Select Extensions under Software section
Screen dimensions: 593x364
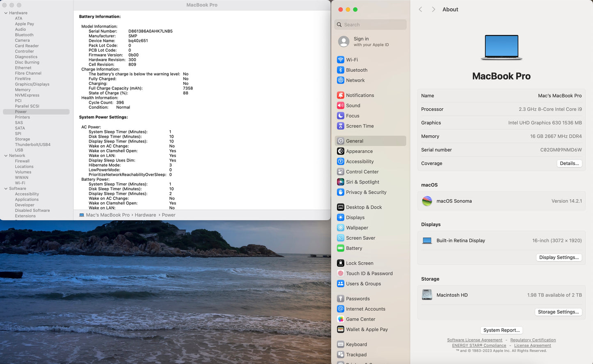[25, 216]
